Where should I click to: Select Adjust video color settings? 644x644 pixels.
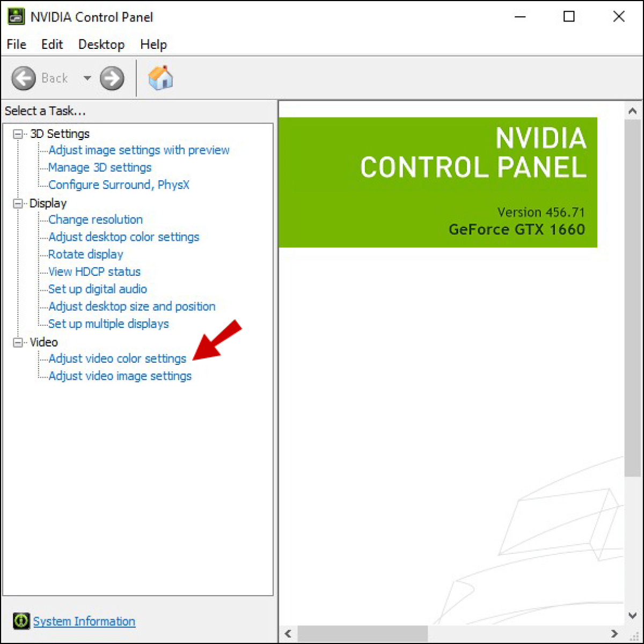coord(117,358)
